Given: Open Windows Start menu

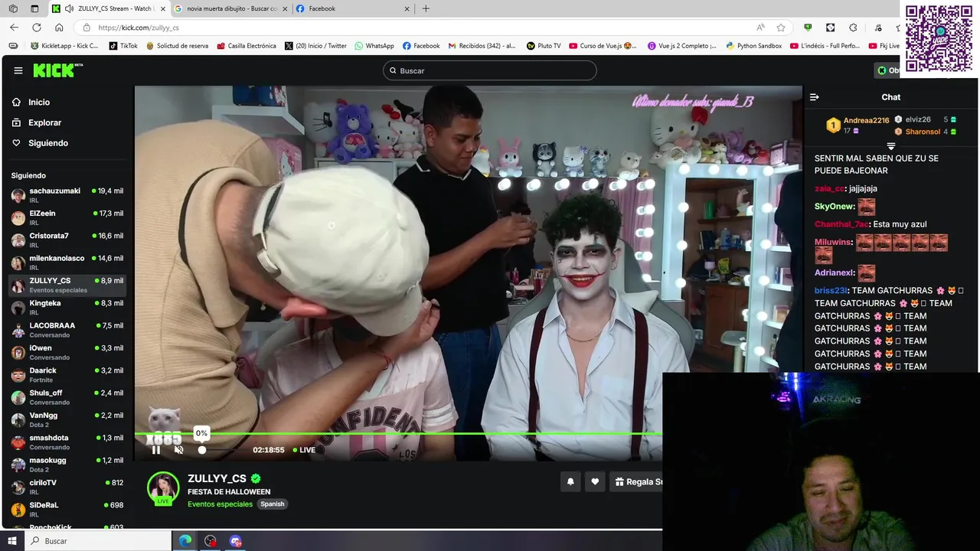Looking at the screenshot, I should pos(12,541).
